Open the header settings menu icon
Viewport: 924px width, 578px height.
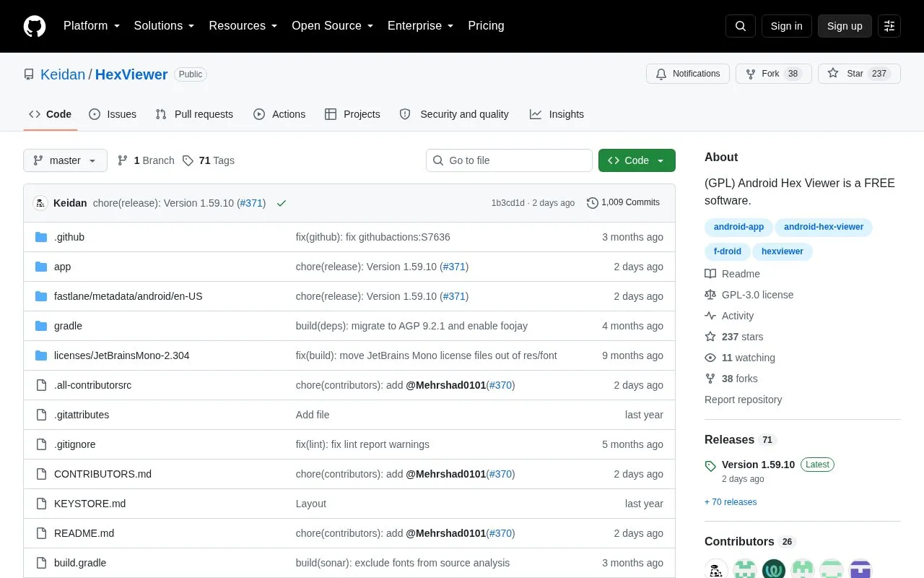[x=889, y=26]
